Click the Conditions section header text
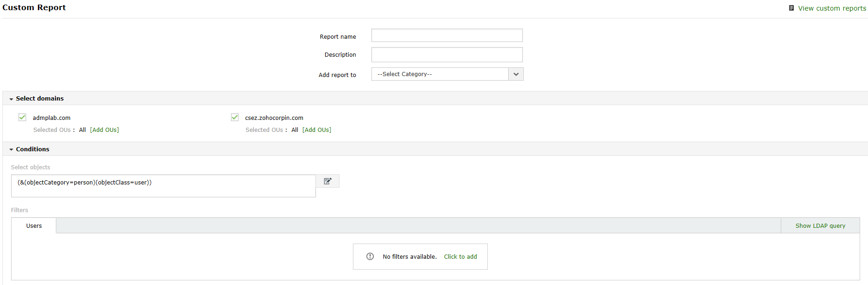 (32, 149)
